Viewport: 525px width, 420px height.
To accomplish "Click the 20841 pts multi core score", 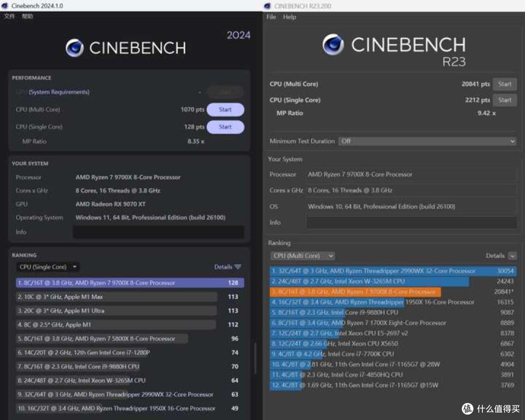I will pos(475,84).
